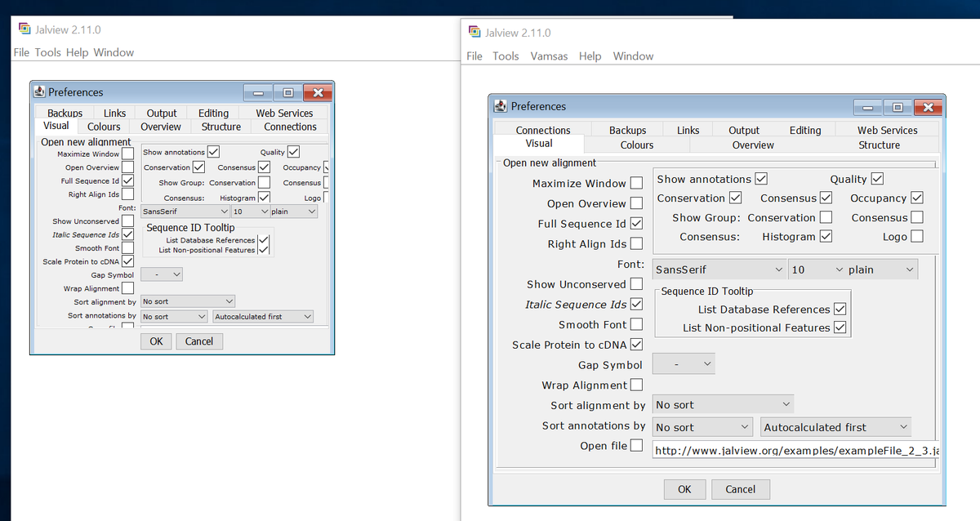Open Window menu in left Jalview window

coord(114,52)
